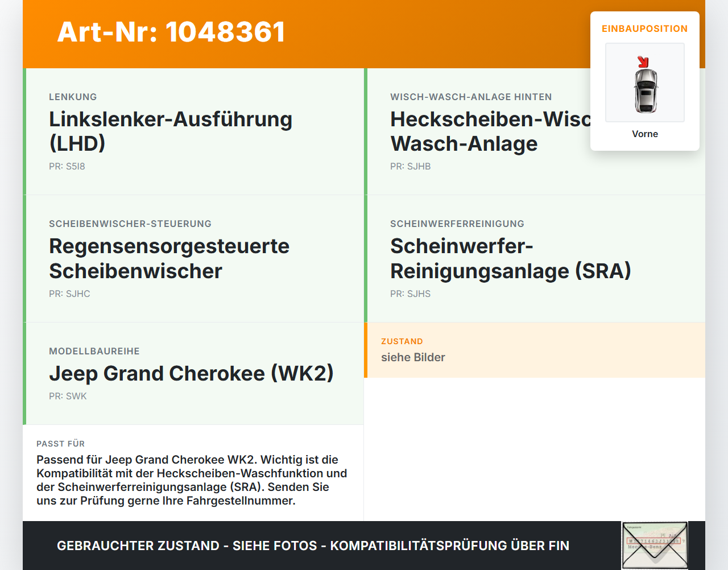Click PR: SJHC code
The height and width of the screenshot is (570, 728).
point(69,294)
